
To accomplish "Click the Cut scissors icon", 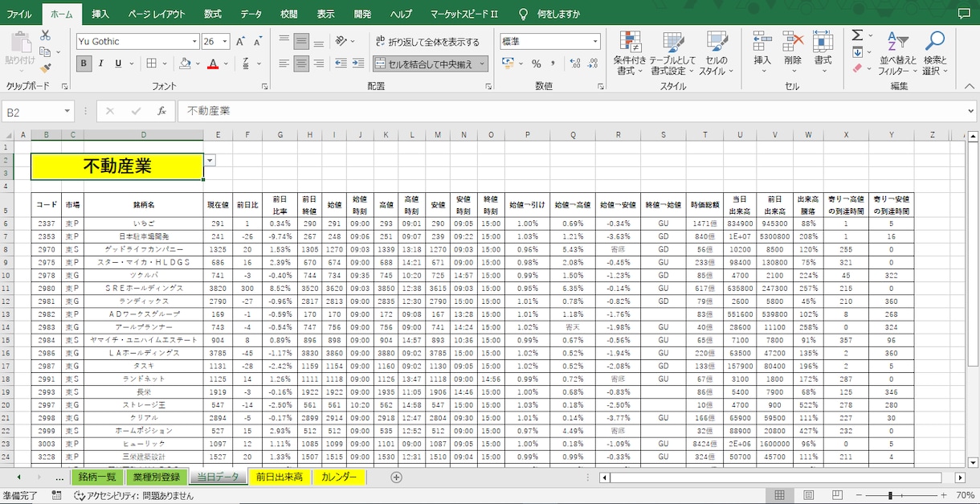I will coord(45,35).
